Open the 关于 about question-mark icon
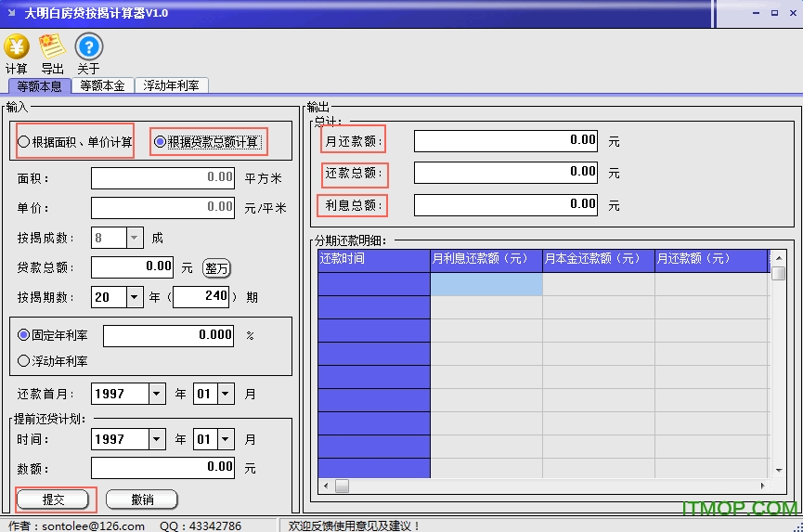The height and width of the screenshot is (532, 803). [x=88, y=46]
